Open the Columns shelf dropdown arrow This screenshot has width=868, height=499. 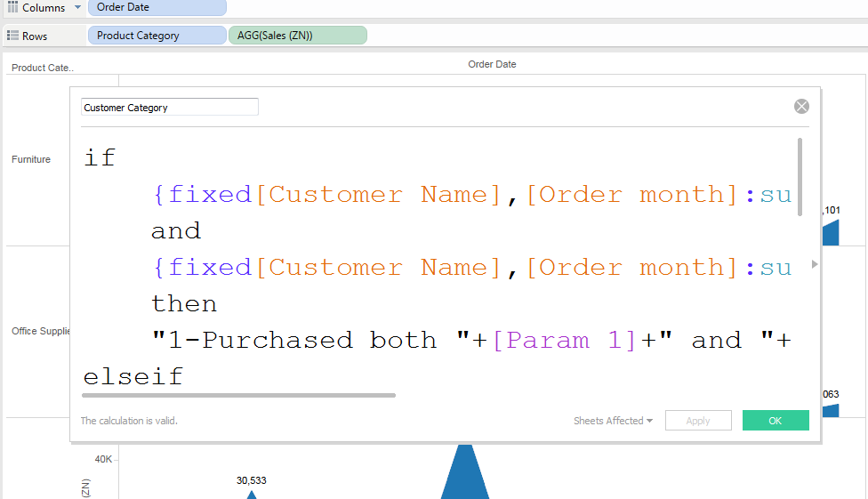(x=77, y=7)
